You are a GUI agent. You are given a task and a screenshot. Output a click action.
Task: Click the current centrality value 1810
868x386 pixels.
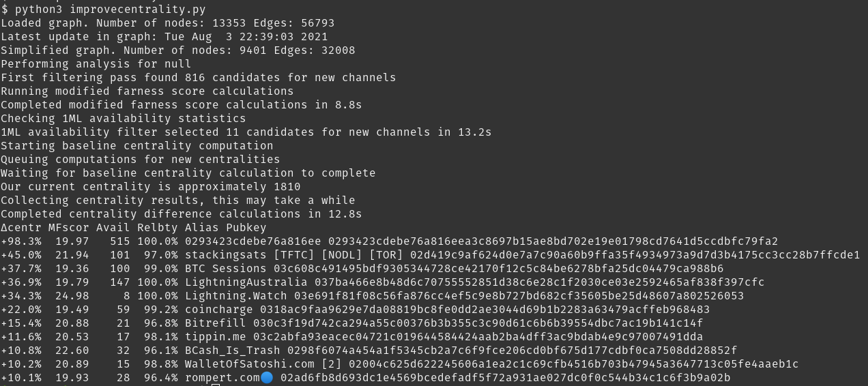287,187
